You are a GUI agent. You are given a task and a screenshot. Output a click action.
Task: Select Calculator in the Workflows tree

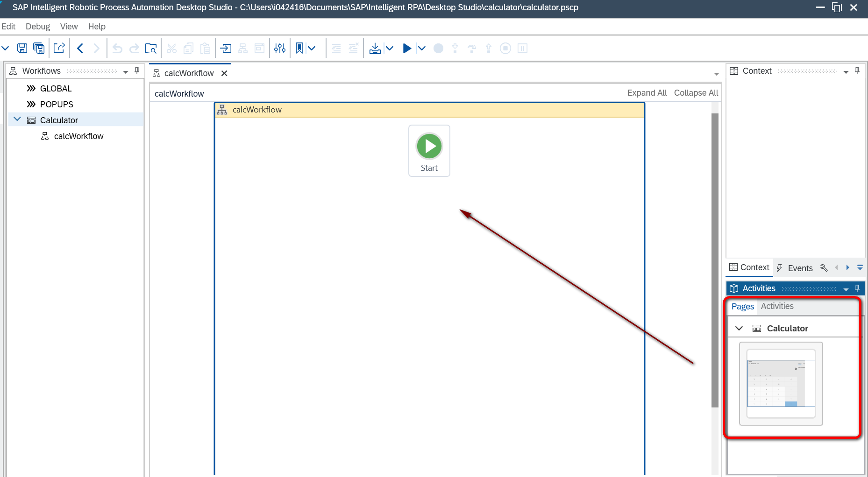point(58,120)
